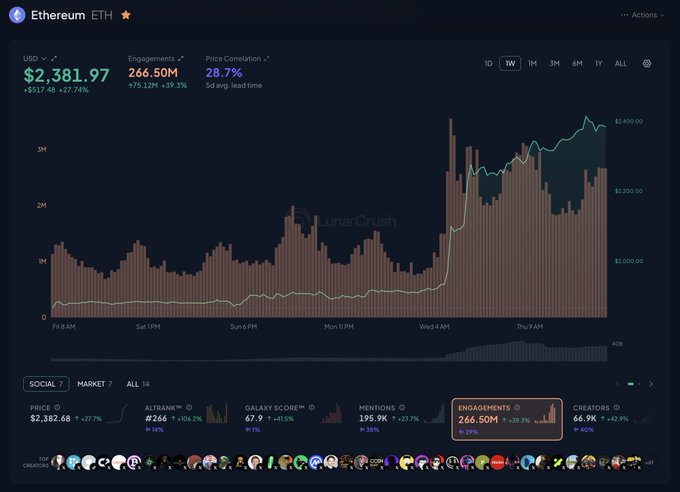Image resolution: width=680 pixels, height=492 pixels.
Task: Select the 3M time range
Action: point(554,63)
